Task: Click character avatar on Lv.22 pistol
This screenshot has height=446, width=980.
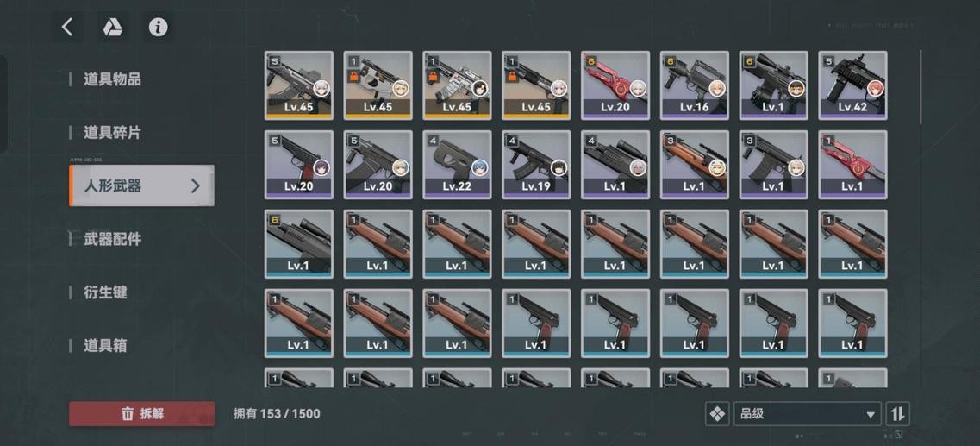Action: coord(479,167)
